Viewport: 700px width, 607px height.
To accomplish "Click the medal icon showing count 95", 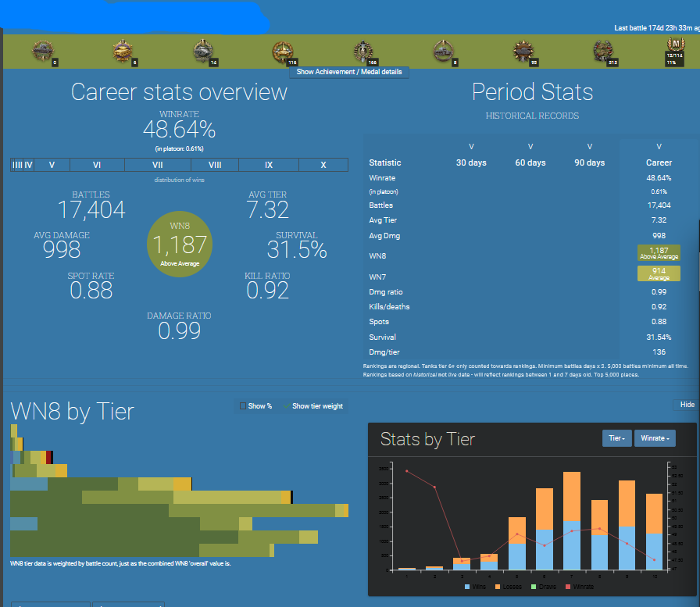I will [523, 52].
